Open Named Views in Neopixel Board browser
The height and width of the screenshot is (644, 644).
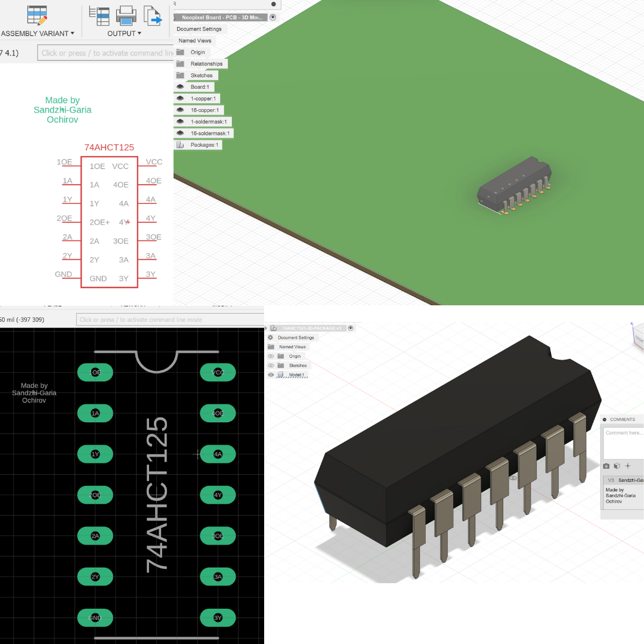click(x=194, y=41)
